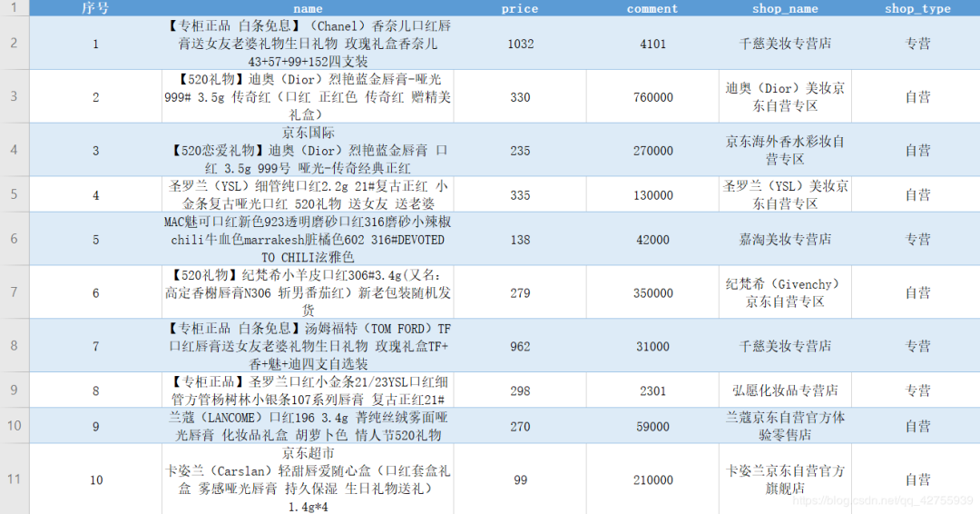Select row header 5
Image resolution: width=980 pixels, height=514 pixels.
(x=15, y=194)
